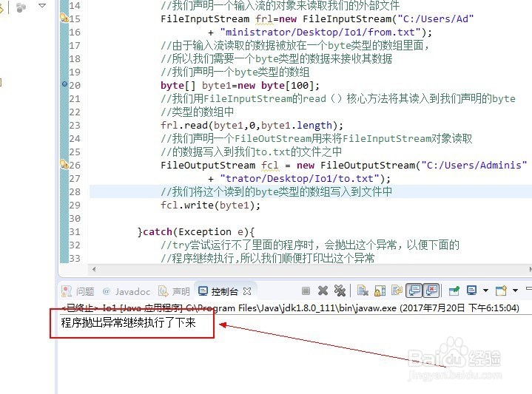The width and height of the screenshot is (532, 394).
Task: Toggle show console when standard out changes
Action: pos(414,291)
